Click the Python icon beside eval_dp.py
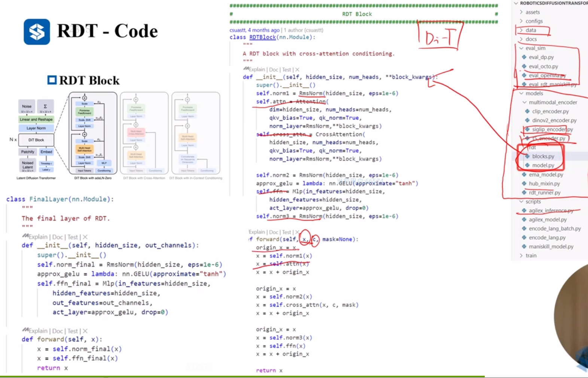This screenshot has width=588, height=378. pyautogui.click(x=524, y=57)
